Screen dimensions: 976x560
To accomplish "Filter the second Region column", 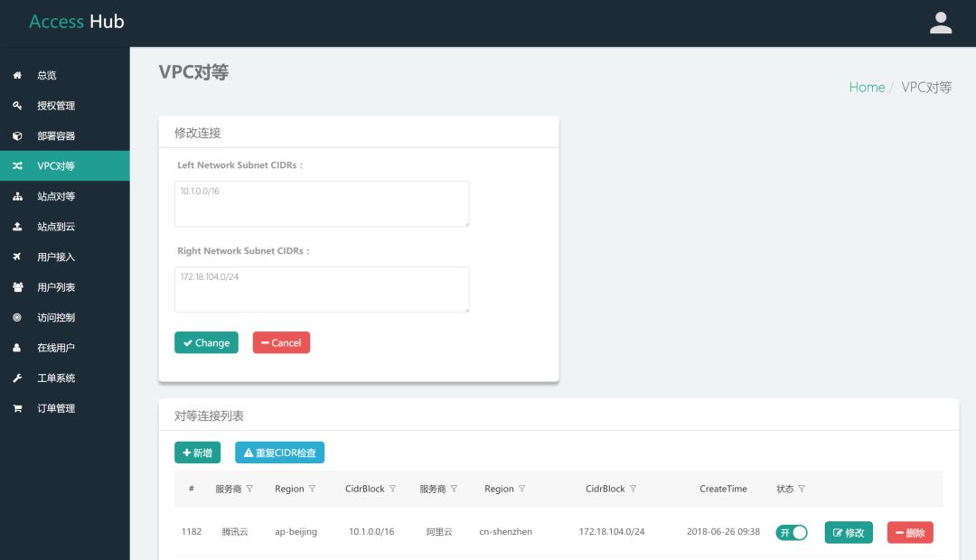I will 522,489.
